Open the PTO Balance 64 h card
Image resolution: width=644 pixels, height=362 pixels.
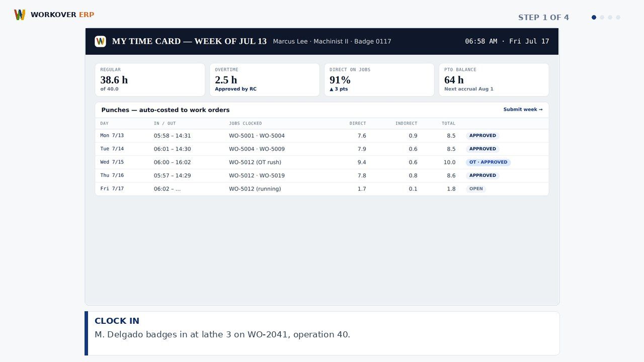pos(494,79)
